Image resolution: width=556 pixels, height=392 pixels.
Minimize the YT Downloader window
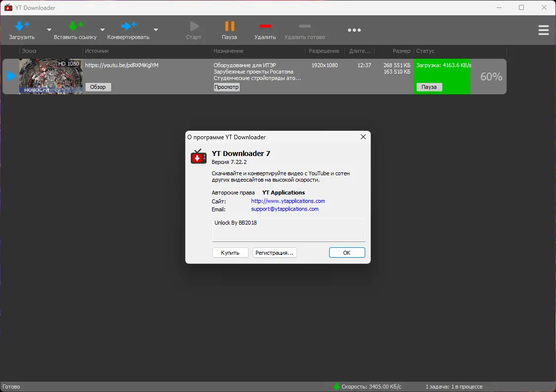click(x=499, y=7)
